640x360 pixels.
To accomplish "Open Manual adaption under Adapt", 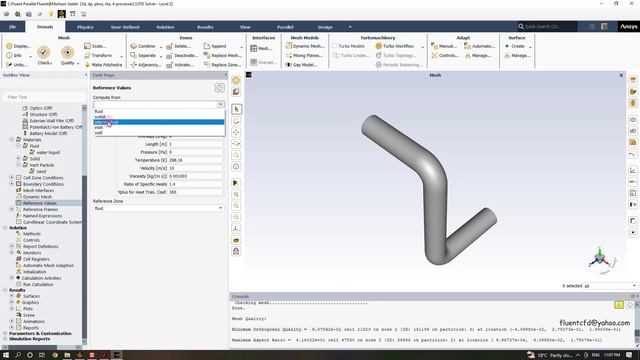I will click(444, 46).
